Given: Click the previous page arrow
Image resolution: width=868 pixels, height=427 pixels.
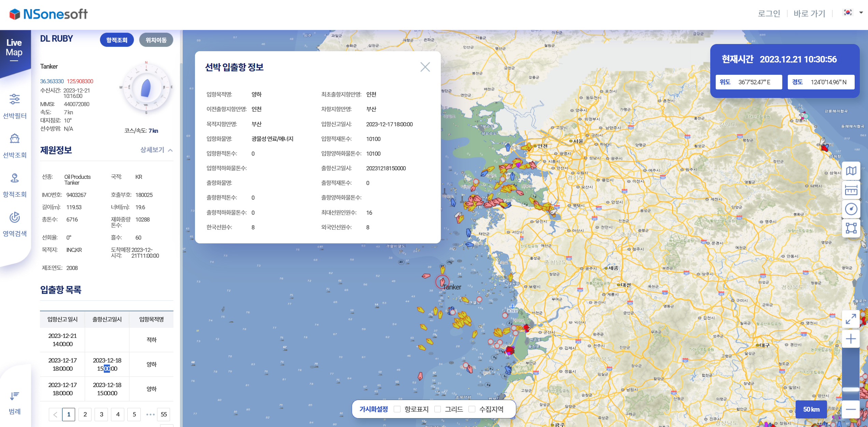Looking at the screenshot, I should (x=55, y=414).
